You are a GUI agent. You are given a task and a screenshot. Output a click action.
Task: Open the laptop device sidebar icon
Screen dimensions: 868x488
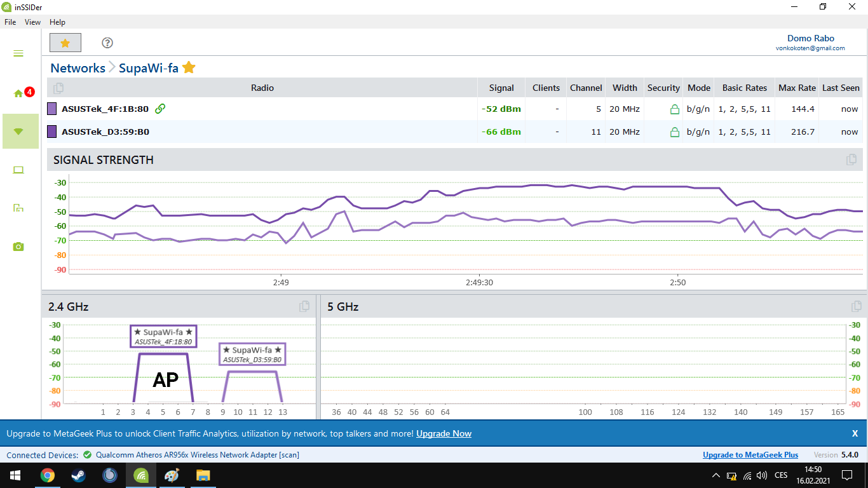coord(18,170)
